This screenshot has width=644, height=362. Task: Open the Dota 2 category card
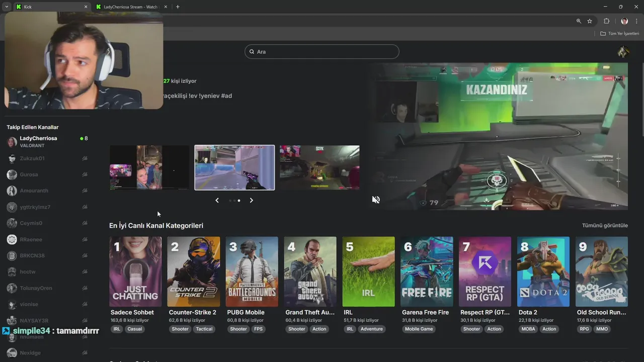[x=543, y=271]
